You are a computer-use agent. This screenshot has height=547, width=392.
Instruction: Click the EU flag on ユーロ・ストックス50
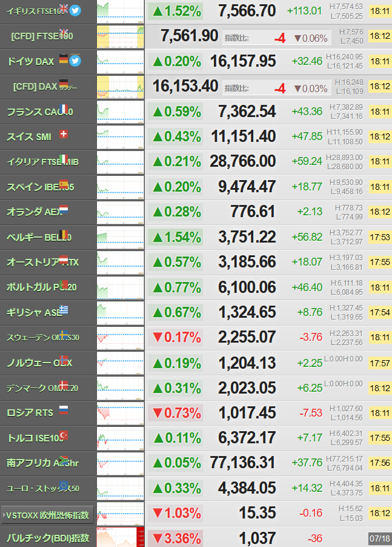point(64,485)
